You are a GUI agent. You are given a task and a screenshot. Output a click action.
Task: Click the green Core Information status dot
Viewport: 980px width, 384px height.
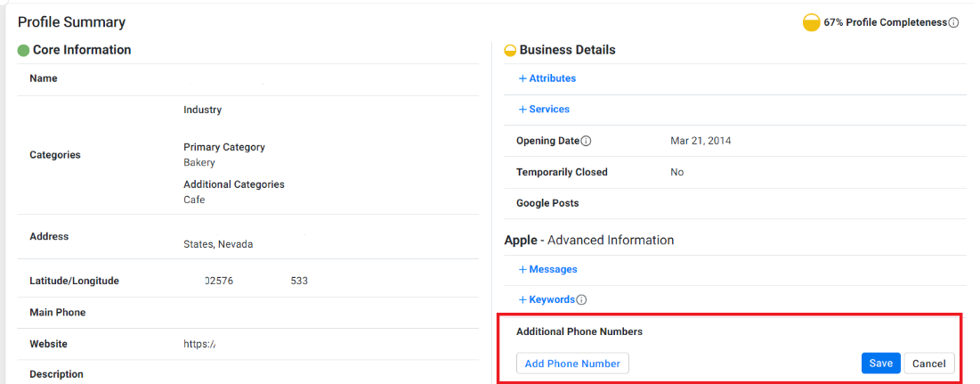[x=24, y=51]
